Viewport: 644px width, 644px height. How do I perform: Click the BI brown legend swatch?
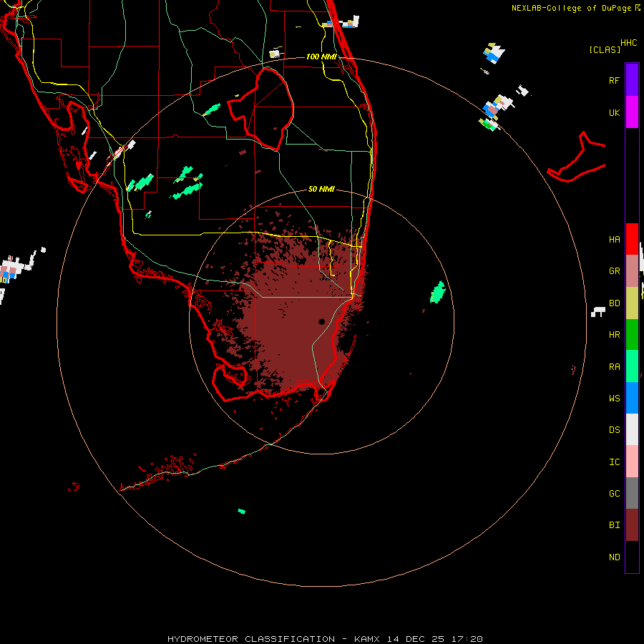[x=632, y=525]
